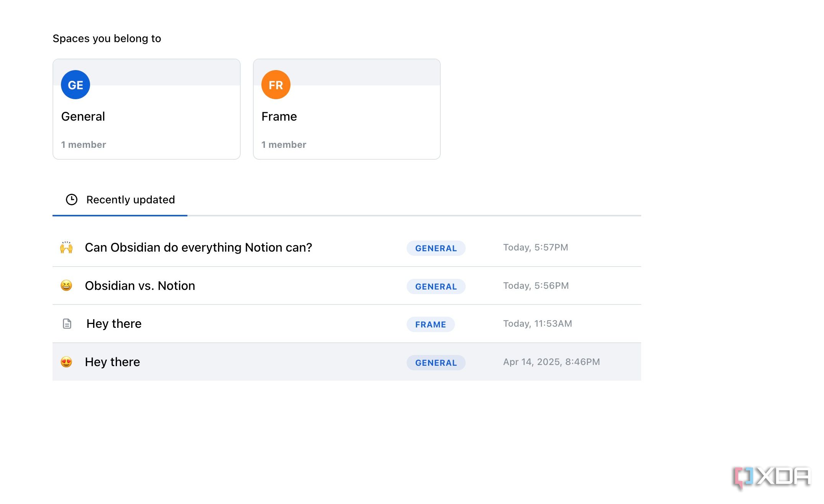
Task: Click the 'Today, 5:56PM' timestamp
Action: pyautogui.click(x=536, y=286)
